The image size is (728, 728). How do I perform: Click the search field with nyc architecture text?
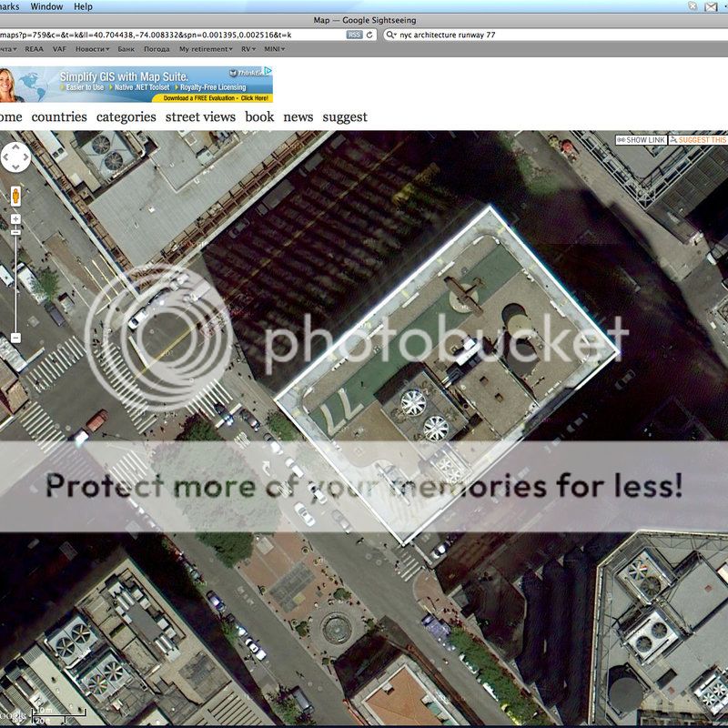(546, 35)
